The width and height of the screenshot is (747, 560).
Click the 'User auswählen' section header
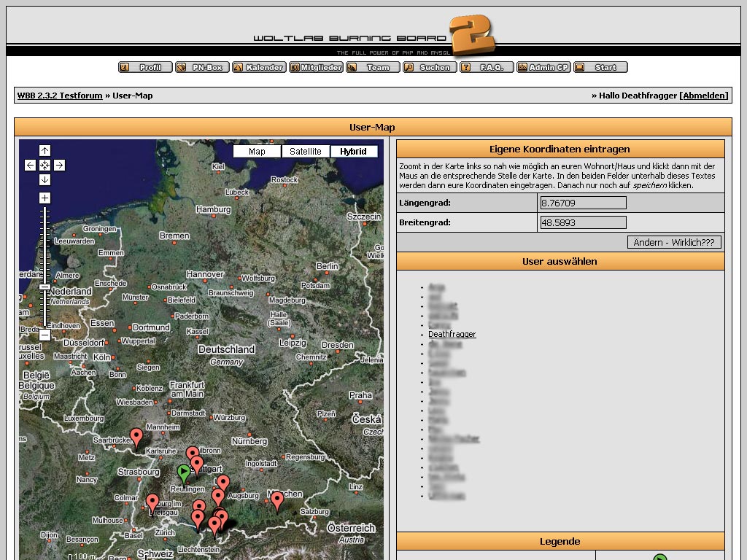pos(560,262)
